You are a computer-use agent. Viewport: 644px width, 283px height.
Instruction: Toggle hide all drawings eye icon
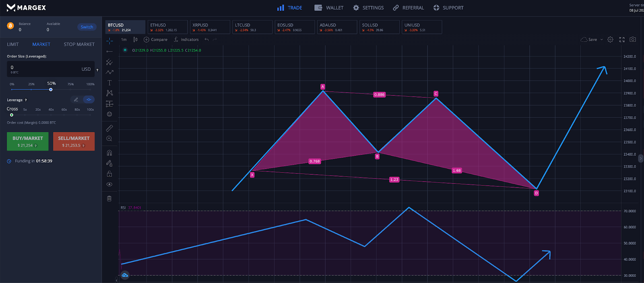(109, 184)
